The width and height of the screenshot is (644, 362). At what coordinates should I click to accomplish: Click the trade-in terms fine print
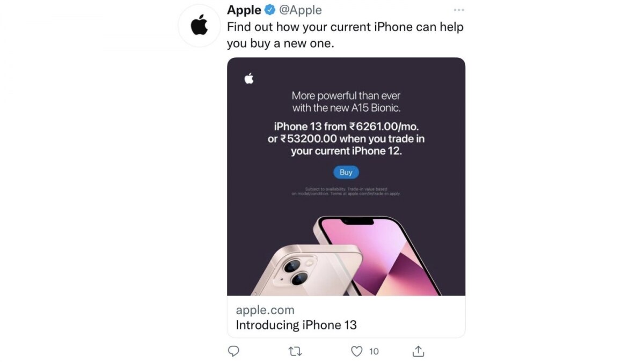(346, 191)
